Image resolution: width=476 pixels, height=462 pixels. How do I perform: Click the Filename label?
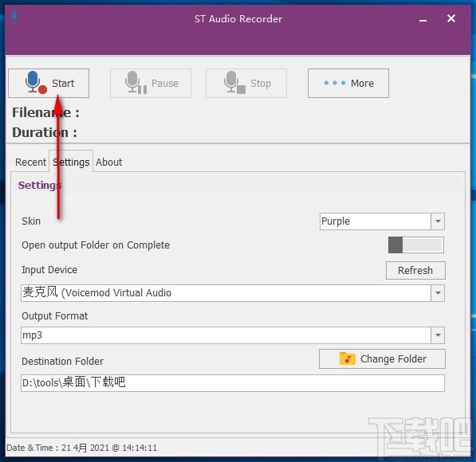[x=45, y=112]
